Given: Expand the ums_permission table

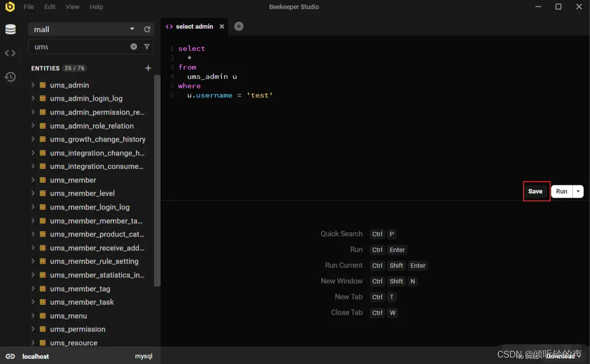Looking at the screenshot, I should click(x=33, y=329).
